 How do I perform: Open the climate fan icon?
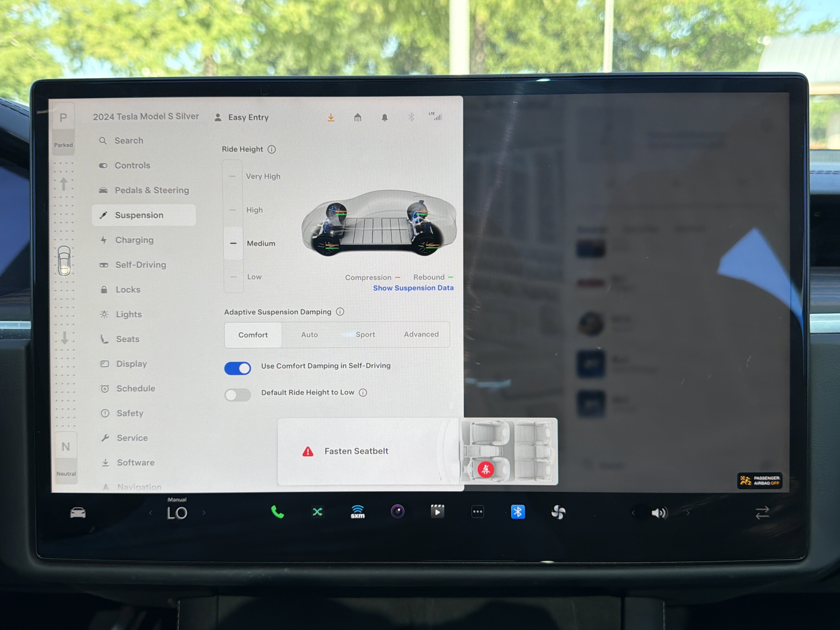click(x=558, y=512)
